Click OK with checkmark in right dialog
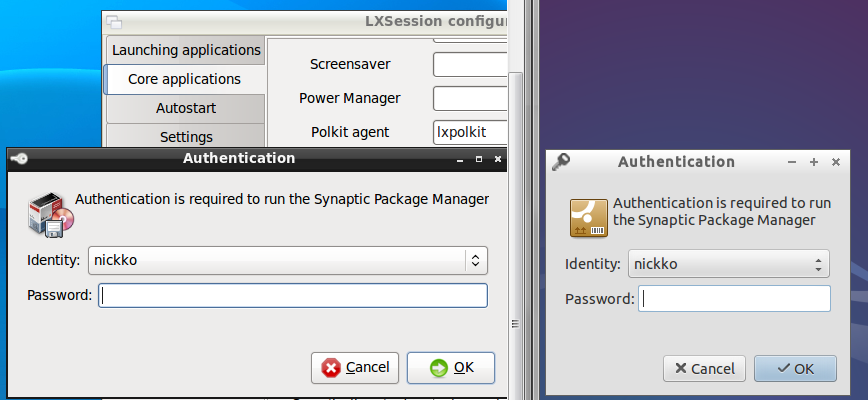The image size is (868, 400). pyautogui.click(x=795, y=369)
